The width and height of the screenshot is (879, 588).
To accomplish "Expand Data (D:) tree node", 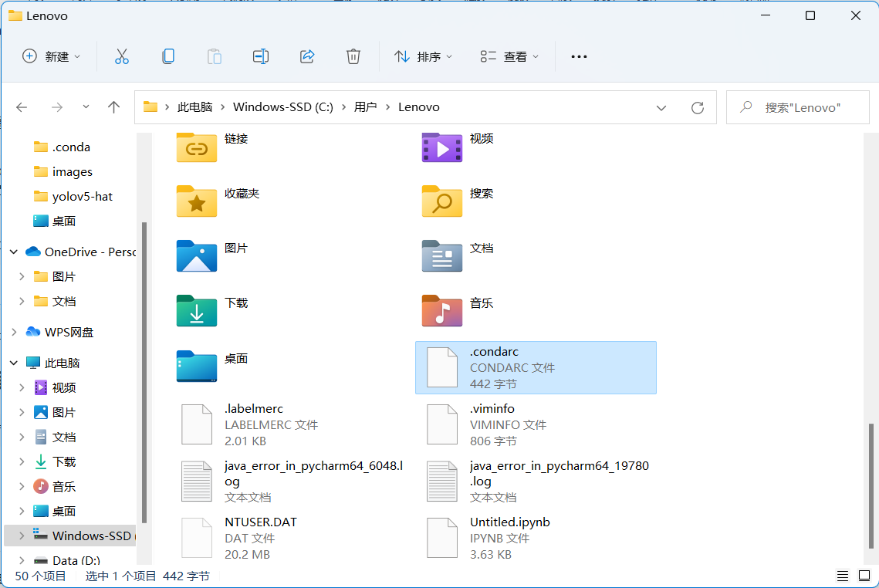I will (x=22, y=560).
